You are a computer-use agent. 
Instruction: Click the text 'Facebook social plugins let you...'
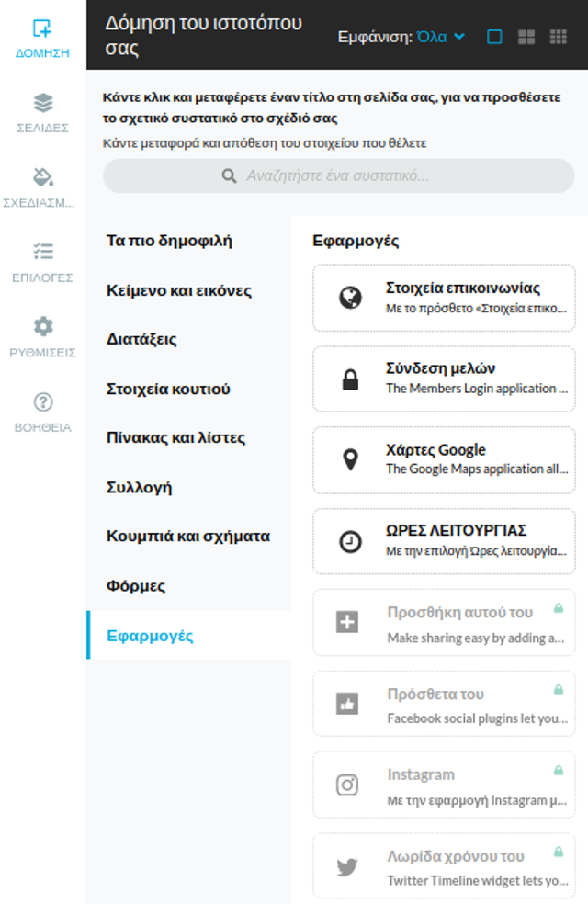tap(478, 718)
